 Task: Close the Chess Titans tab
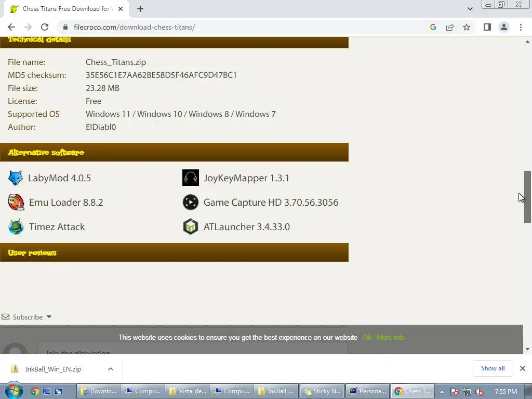pos(121,9)
